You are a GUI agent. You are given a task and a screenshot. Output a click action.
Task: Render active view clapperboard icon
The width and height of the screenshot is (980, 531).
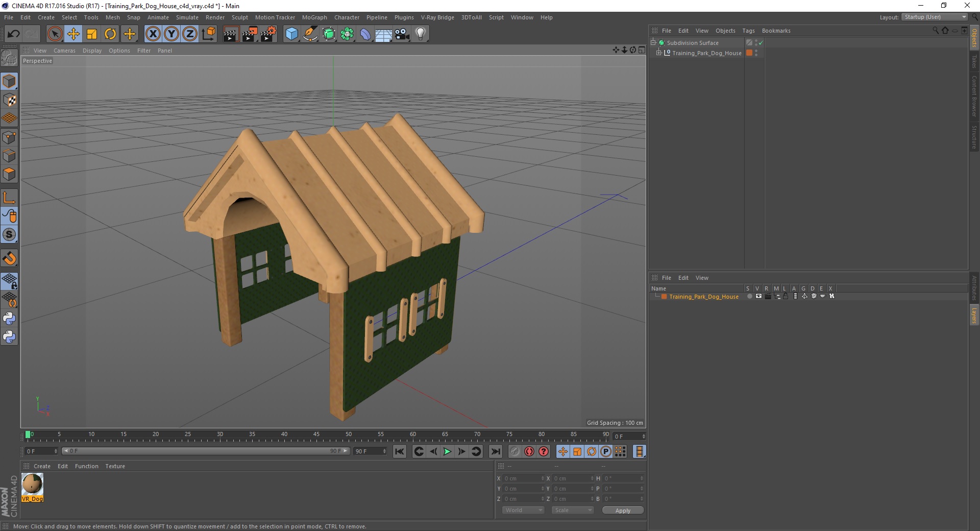231,34
